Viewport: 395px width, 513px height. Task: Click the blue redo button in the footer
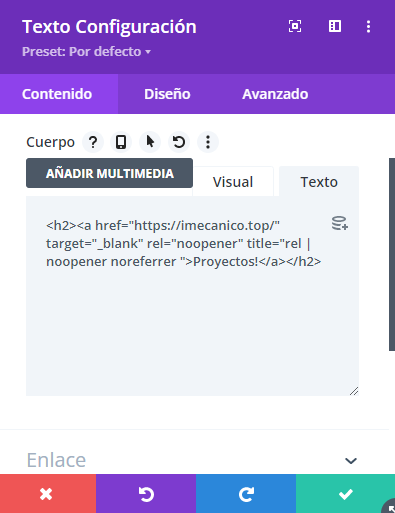click(x=246, y=494)
